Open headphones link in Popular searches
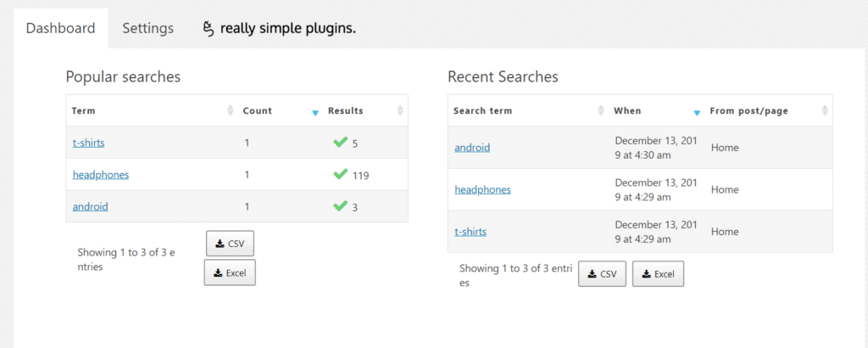The width and height of the screenshot is (868, 348). pos(101,175)
